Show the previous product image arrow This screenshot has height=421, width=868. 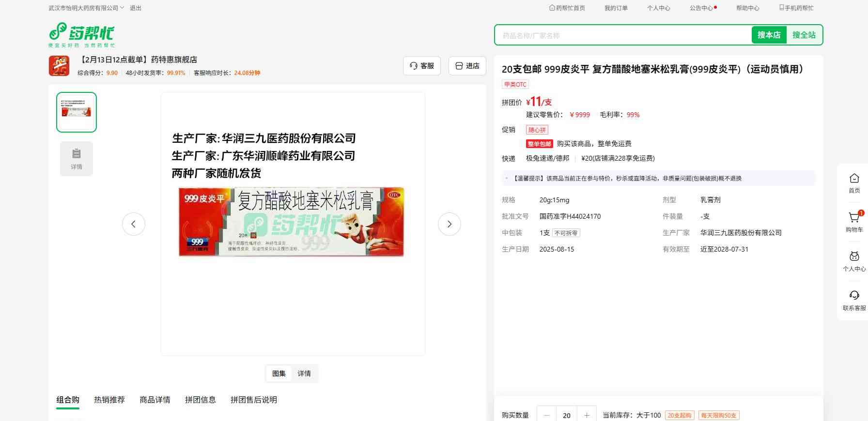tap(134, 224)
